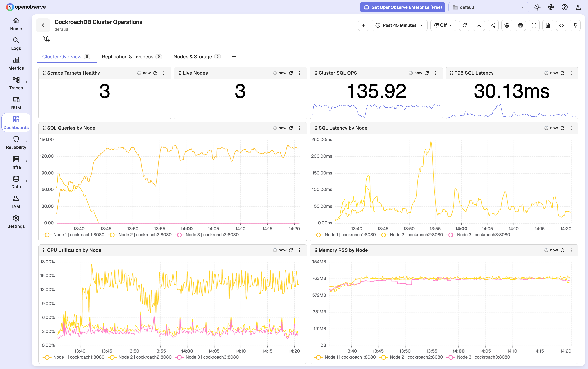Image resolution: width=588 pixels, height=369 pixels.
Task: Click Get OpenObserve Enterprise (Free) button
Action: (403, 7)
